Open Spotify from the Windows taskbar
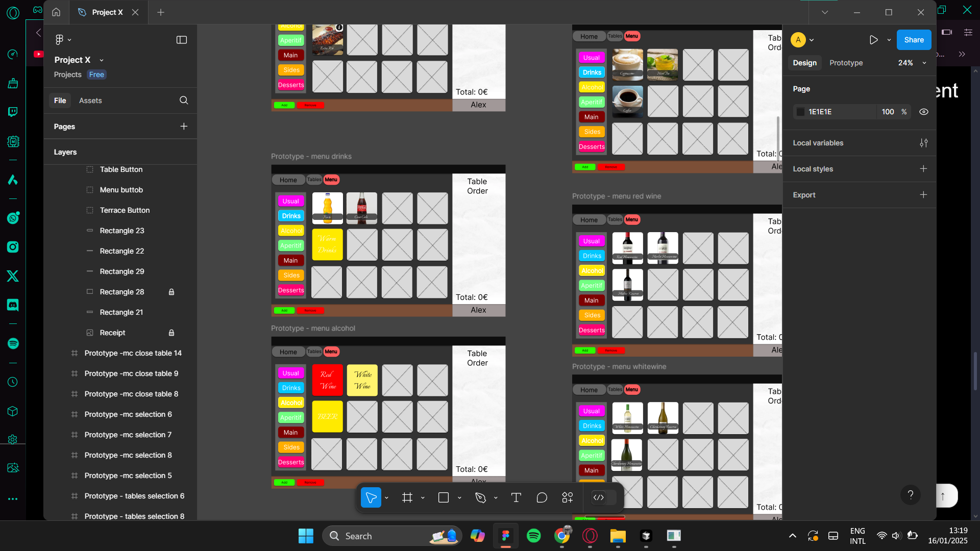The height and width of the screenshot is (551, 980). [533, 536]
